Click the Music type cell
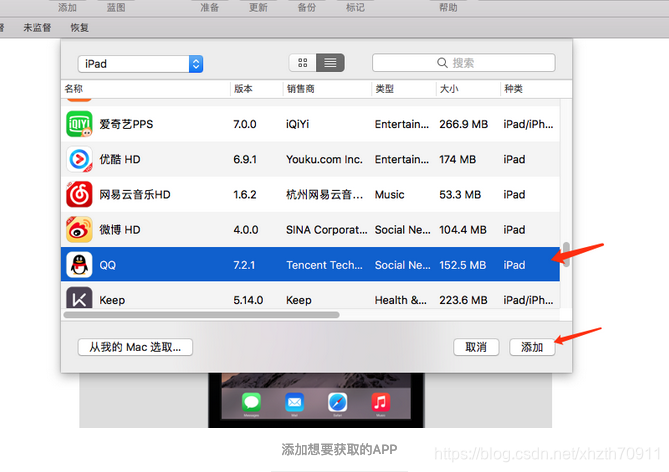Image resolution: width=669 pixels, height=472 pixels. click(x=390, y=195)
